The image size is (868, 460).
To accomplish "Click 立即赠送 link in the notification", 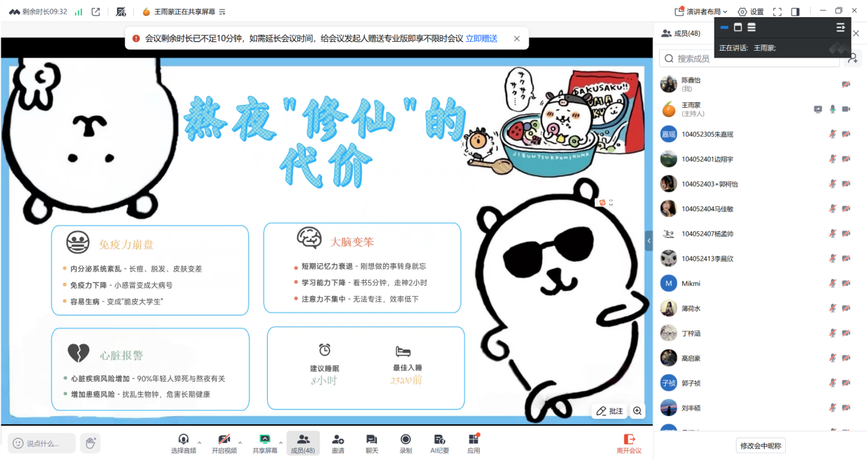I will point(481,38).
